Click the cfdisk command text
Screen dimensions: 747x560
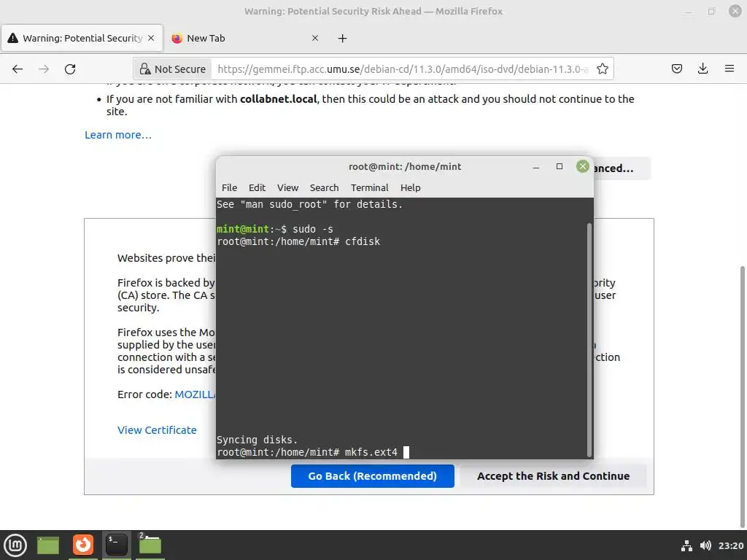[363, 241]
